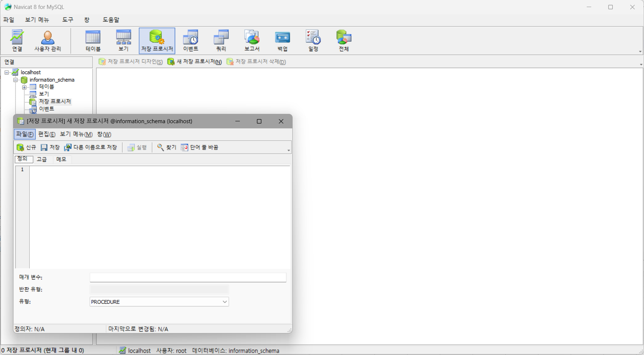Click the 백업 (Backup) toolbar icon
This screenshot has height=355, width=644.
click(282, 40)
